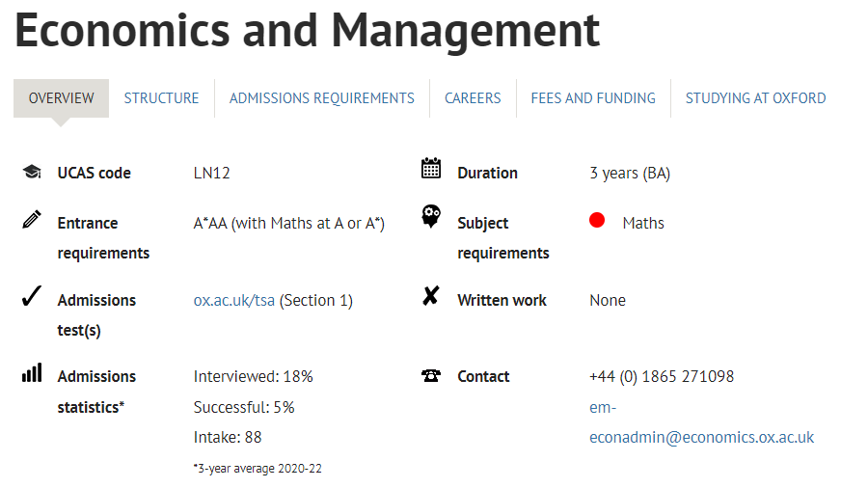Image resolution: width=868 pixels, height=488 pixels.
Task: Open the Admissions Requirements tab
Action: pos(321,98)
